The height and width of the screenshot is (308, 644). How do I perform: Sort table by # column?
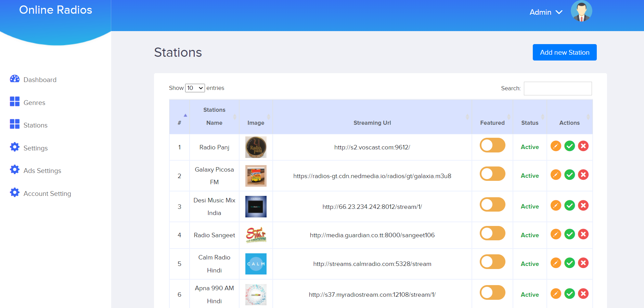click(x=179, y=117)
